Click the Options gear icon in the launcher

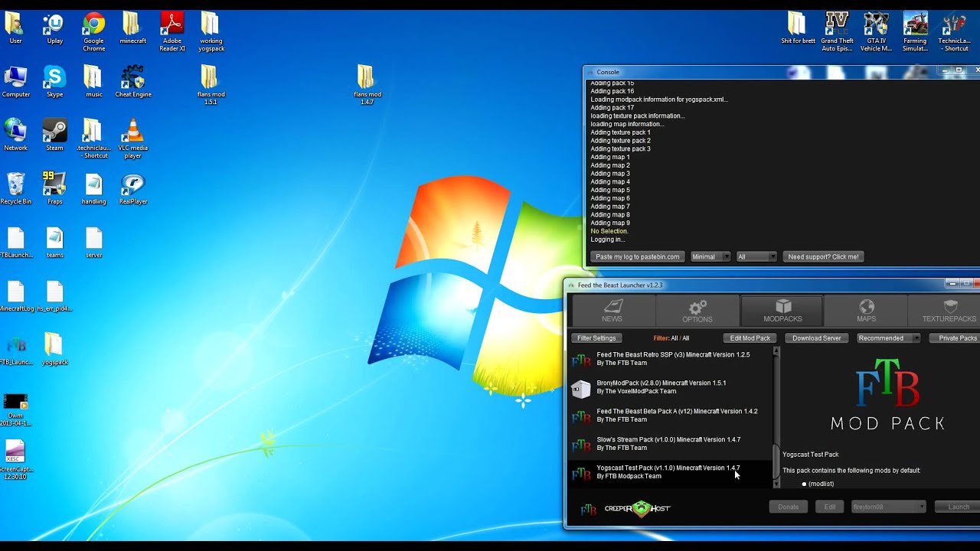[x=697, y=306]
